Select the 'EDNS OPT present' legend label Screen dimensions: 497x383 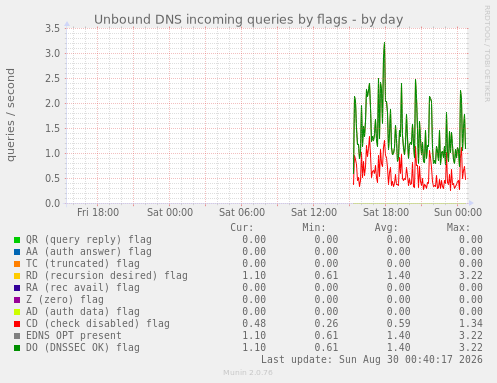tap(74, 336)
